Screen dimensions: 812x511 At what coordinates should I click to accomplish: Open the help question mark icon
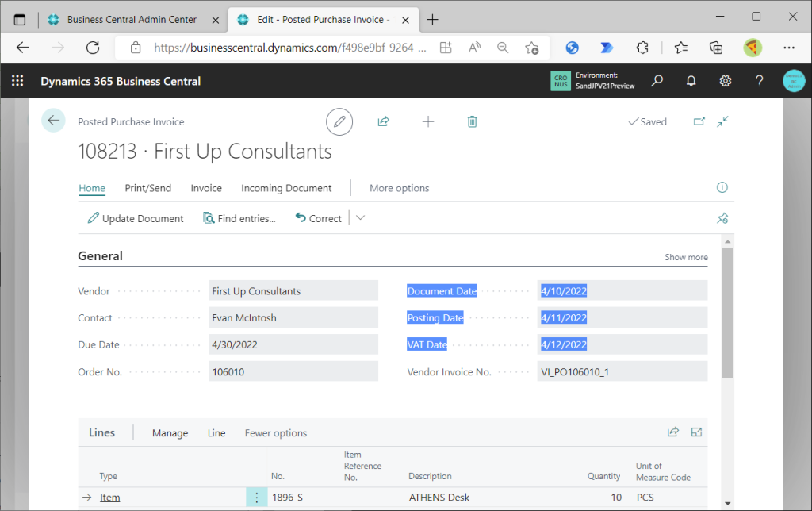pos(759,81)
